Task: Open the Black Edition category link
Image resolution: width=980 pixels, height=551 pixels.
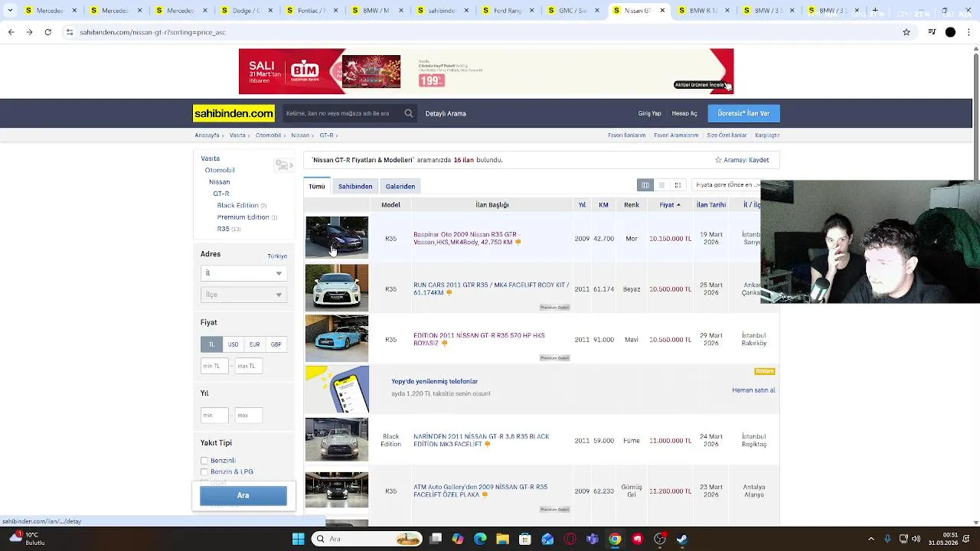Action: (x=237, y=205)
